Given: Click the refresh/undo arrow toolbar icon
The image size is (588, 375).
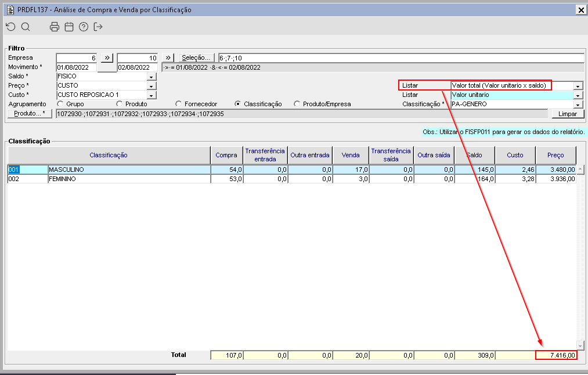Looking at the screenshot, I should point(11,27).
